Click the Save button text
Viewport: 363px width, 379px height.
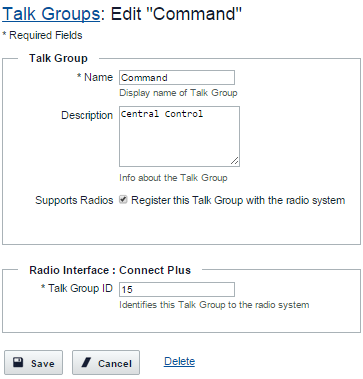point(43,363)
